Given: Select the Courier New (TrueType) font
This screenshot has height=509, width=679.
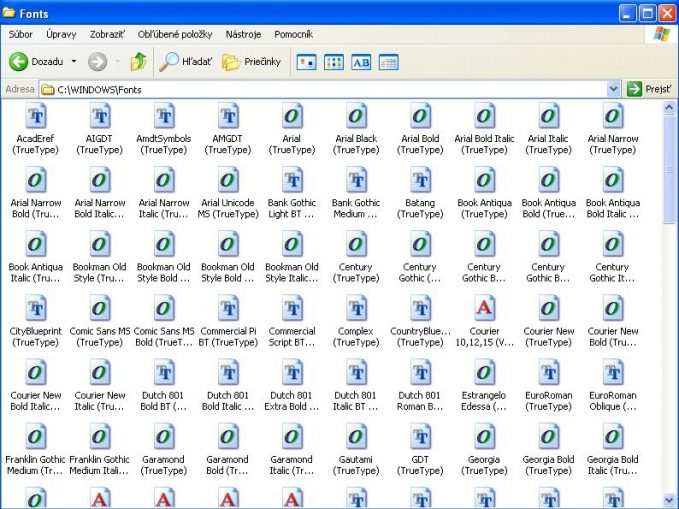Looking at the screenshot, I should coord(548,321).
